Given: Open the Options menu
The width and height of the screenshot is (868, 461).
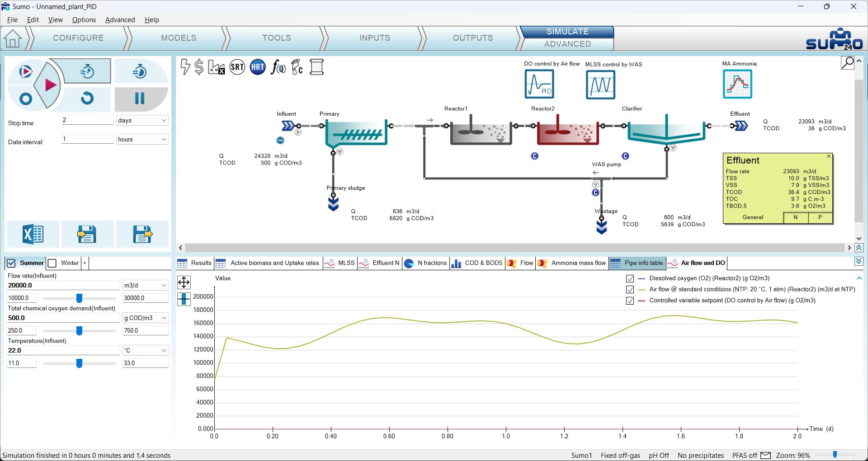Looking at the screenshot, I should click(84, 20).
